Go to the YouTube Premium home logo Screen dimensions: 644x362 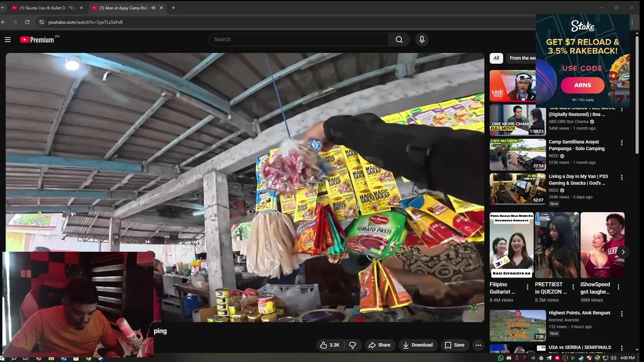pos(37,39)
